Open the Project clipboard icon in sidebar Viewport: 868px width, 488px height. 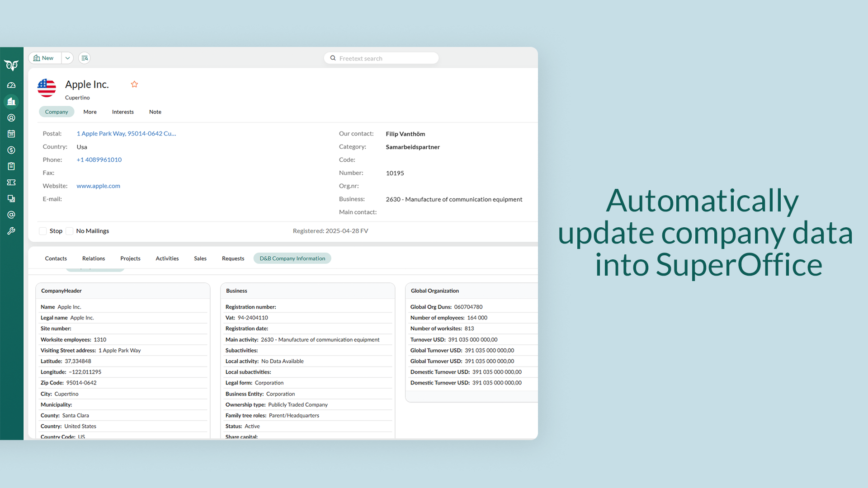pos(11,166)
